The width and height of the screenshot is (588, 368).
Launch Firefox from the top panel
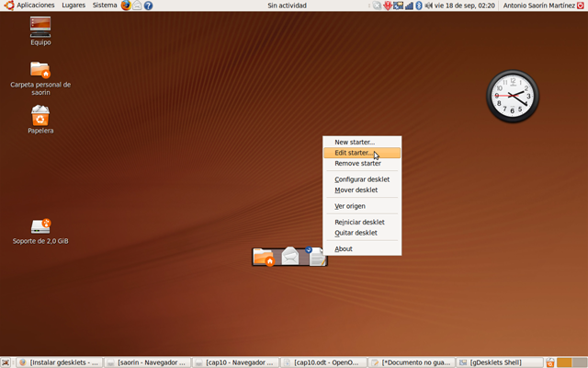[x=126, y=6]
